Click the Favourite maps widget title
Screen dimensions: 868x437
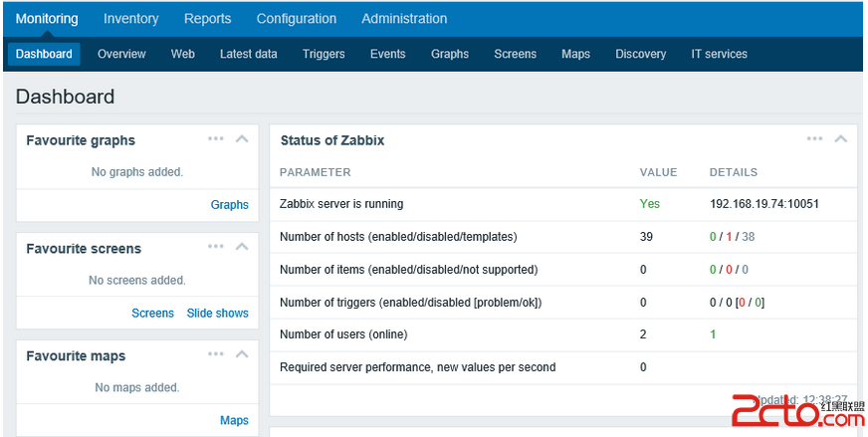[x=76, y=356]
